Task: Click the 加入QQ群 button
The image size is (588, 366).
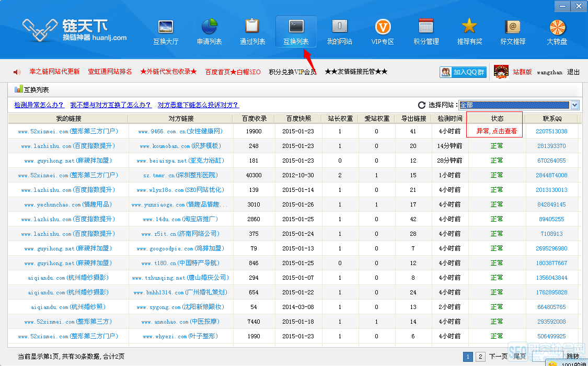Action: click(x=463, y=72)
